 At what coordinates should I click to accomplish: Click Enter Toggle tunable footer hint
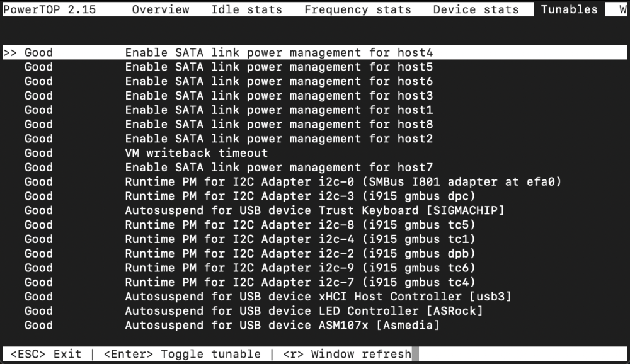tap(182, 354)
